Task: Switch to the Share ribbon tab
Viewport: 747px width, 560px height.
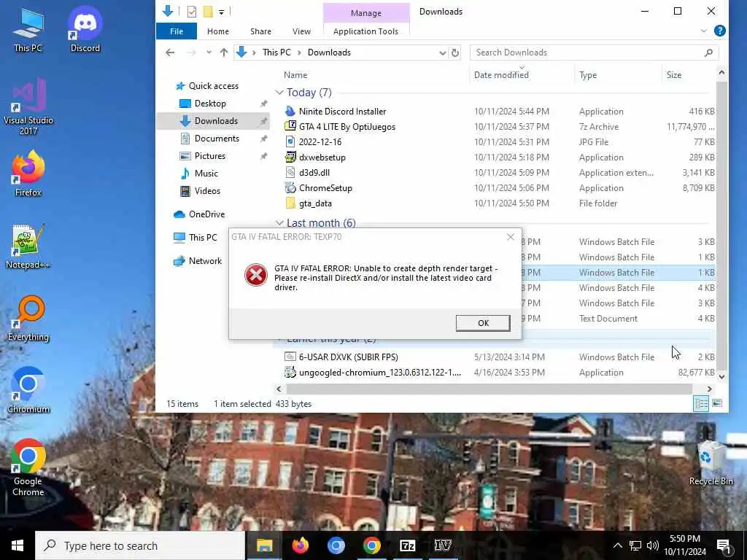Action: point(260,31)
